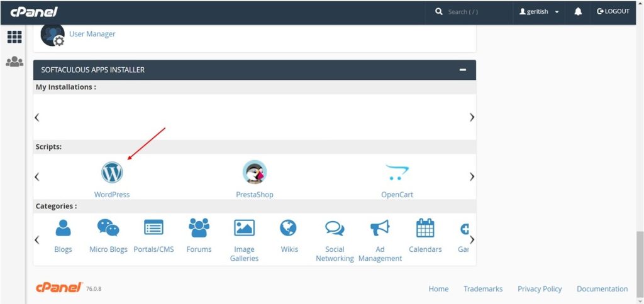The image size is (644, 304).
Task: Click the page vertical scrollbar thumb
Action: pyautogui.click(x=640, y=264)
